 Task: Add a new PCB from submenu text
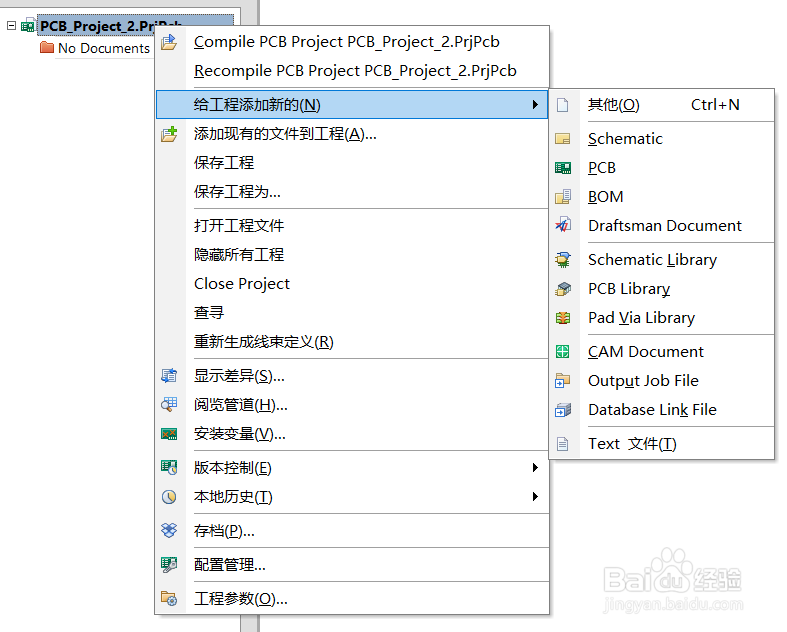(602, 168)
